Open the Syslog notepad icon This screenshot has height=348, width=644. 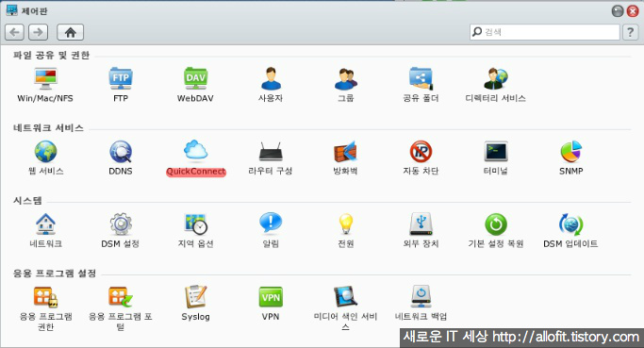(195, 297)
